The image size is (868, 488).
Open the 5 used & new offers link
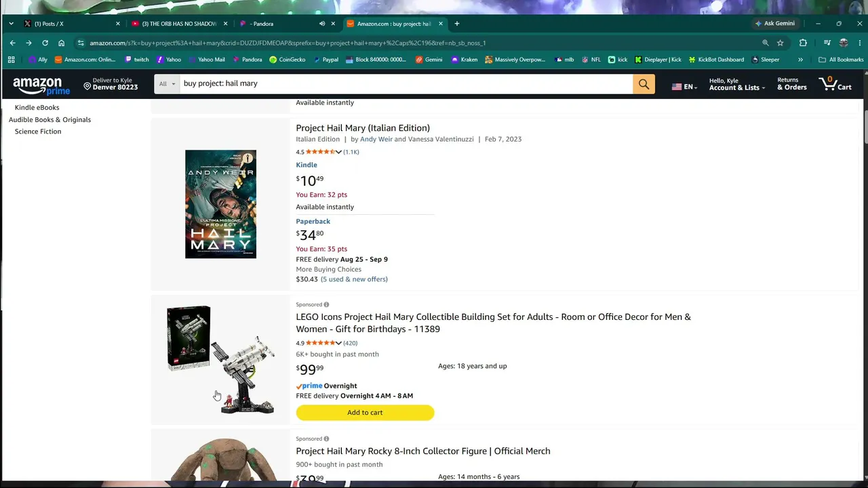point(354,279)
